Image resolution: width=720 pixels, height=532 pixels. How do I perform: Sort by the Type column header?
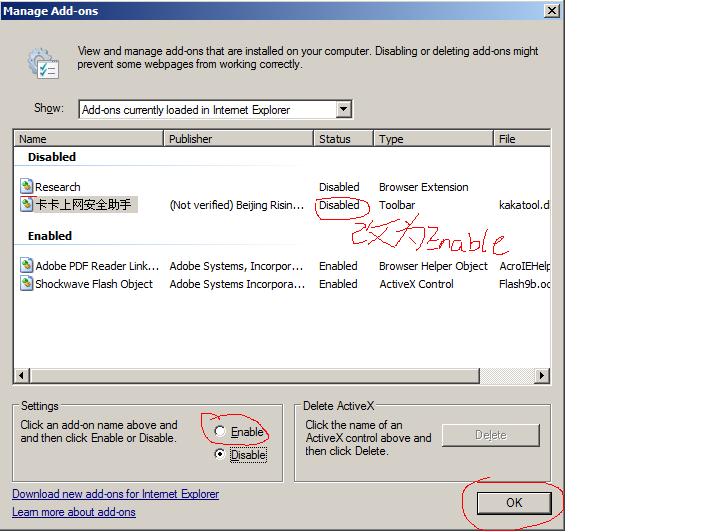coord(433,139)
